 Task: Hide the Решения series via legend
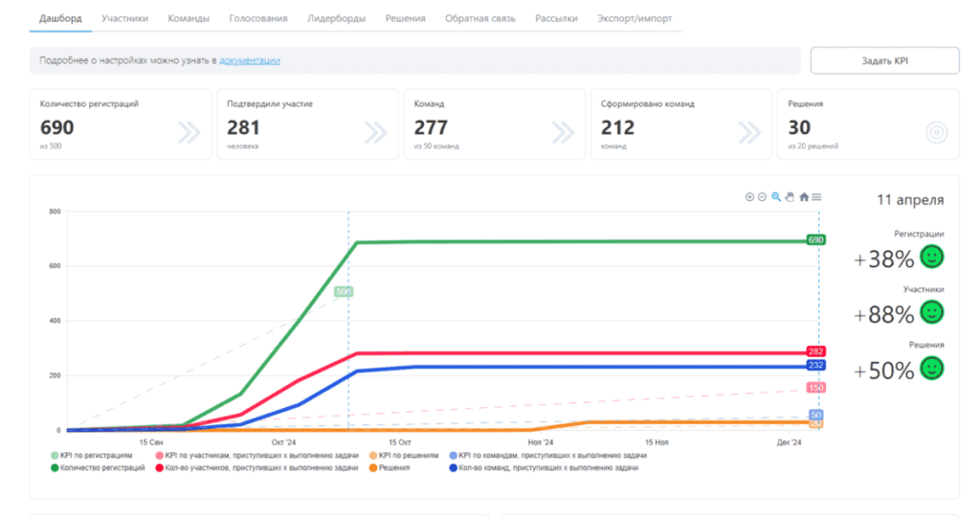point(390,467)
